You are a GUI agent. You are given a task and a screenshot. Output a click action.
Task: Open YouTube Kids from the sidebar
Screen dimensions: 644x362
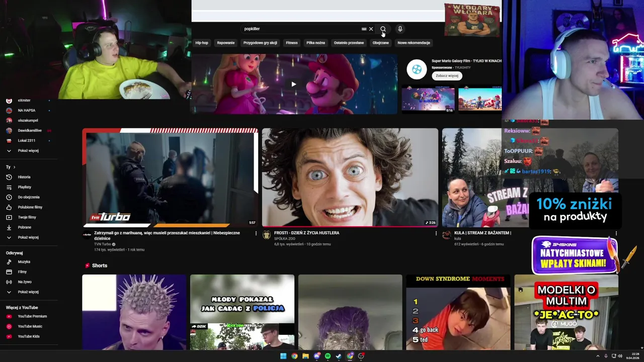point(28,336)
